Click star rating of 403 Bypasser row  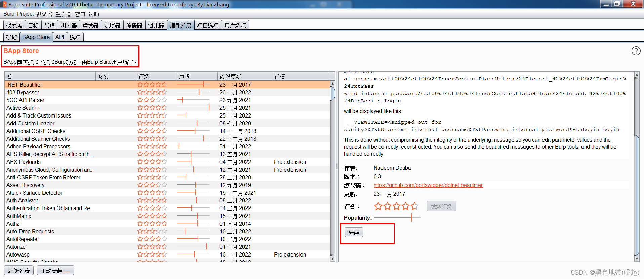click(152, 92)
